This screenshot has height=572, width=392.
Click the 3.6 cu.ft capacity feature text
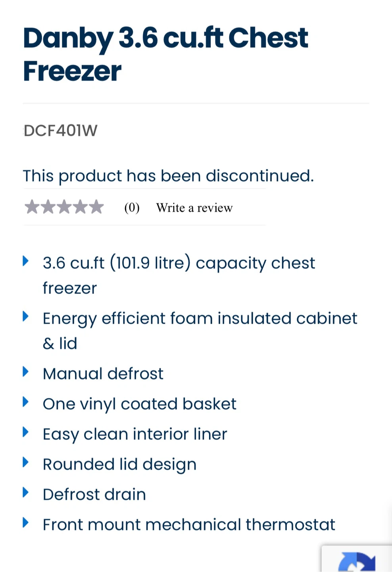(179, 276)
